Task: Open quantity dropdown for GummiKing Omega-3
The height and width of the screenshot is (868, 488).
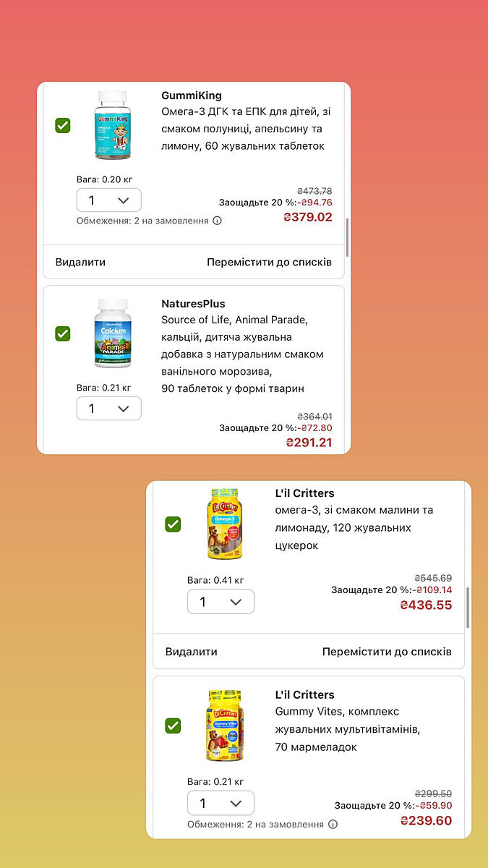Action: tap(108, 200)
